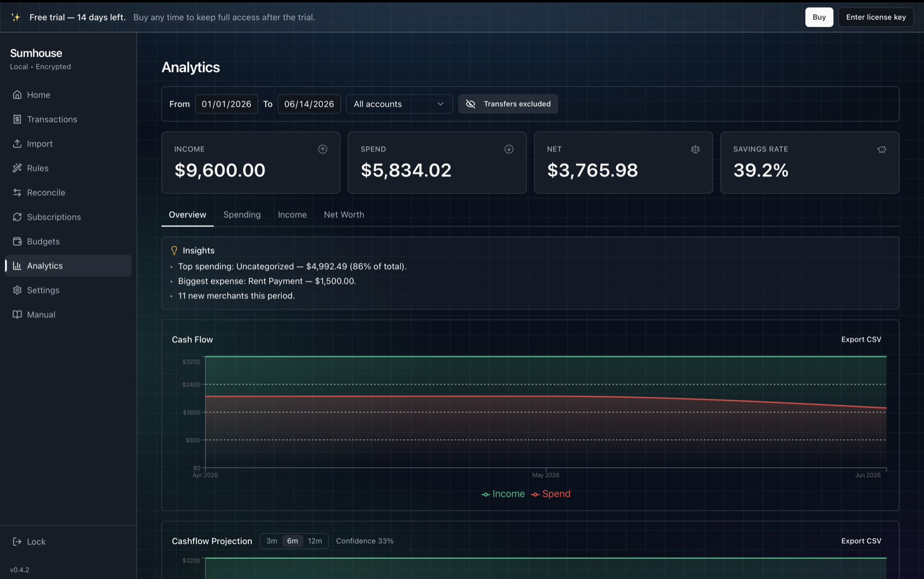Switch to the Net Worth tab
Image resolution: width=924 pixels, height=579 pixels.
[x=344, y=215]
